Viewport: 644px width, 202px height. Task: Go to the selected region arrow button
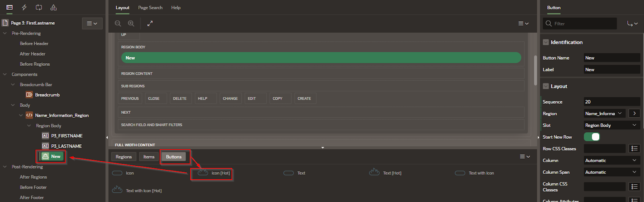pyautogui.click(x=634, y=113)
